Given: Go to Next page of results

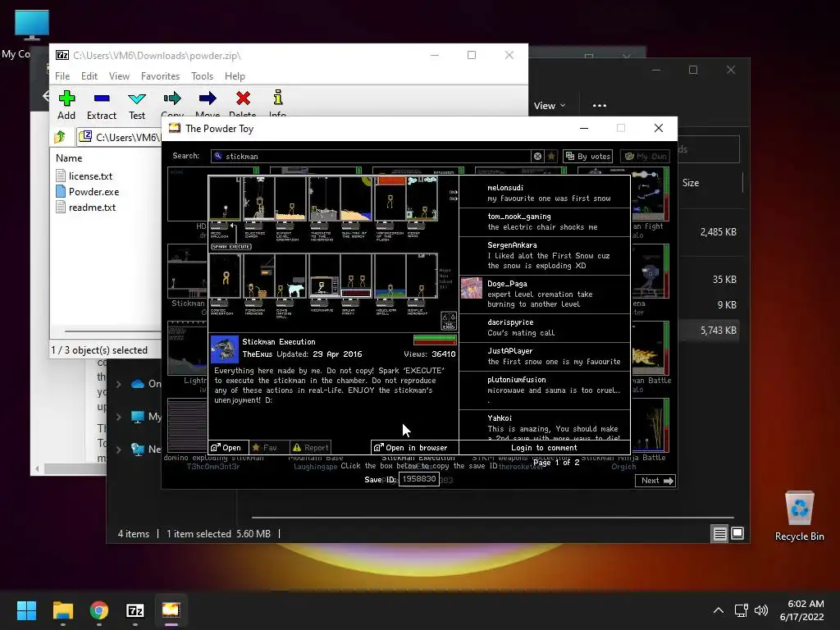Looking at the screenshot, I should [x=655, y=481].
